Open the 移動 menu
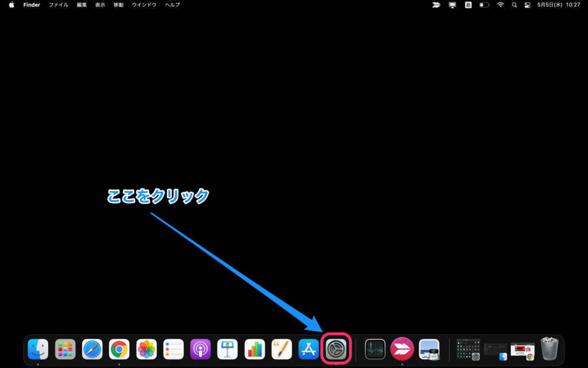Viewport: 588px width, 368px height. 118,5
